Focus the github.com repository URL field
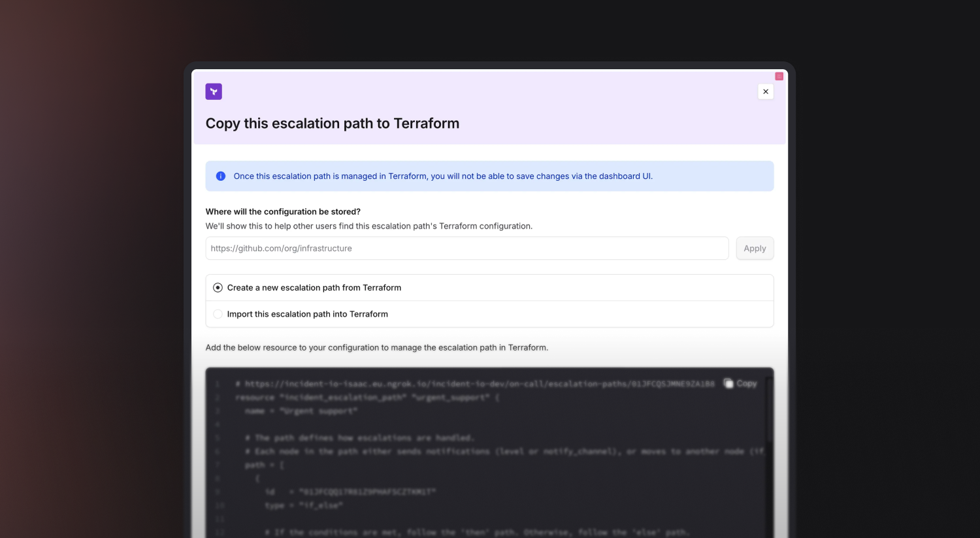This screenshot has height=538, width=980. 467,248
